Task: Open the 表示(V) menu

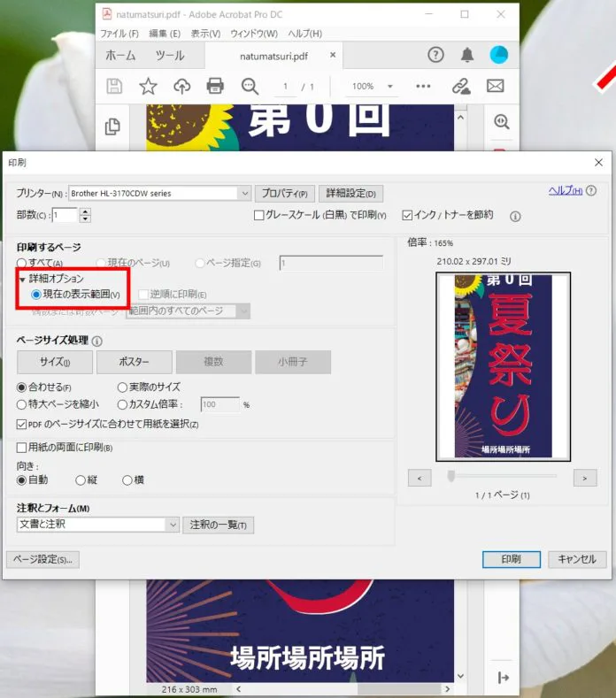Action: tap(205, 34)
